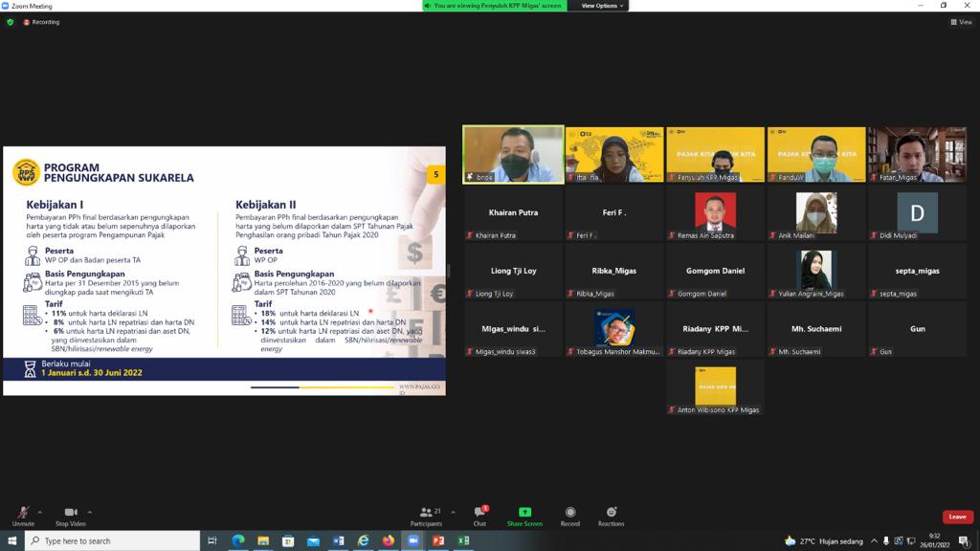Open the Chat panel
The width and height of the screenshot is (980, 551).
tap(479, 515)
